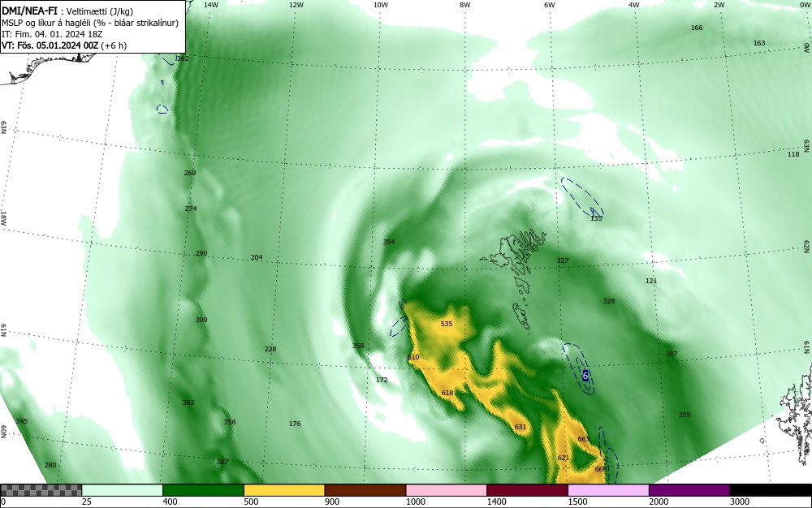This screenshot has height=508, width=812.
Task: Click the legend scale number 400
Action: 170,502
